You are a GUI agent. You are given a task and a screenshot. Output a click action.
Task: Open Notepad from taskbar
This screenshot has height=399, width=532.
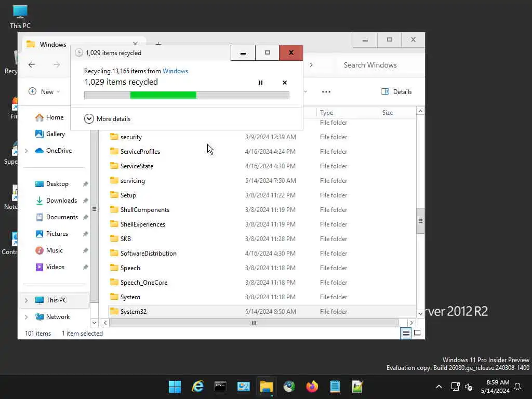click(335, 387)
